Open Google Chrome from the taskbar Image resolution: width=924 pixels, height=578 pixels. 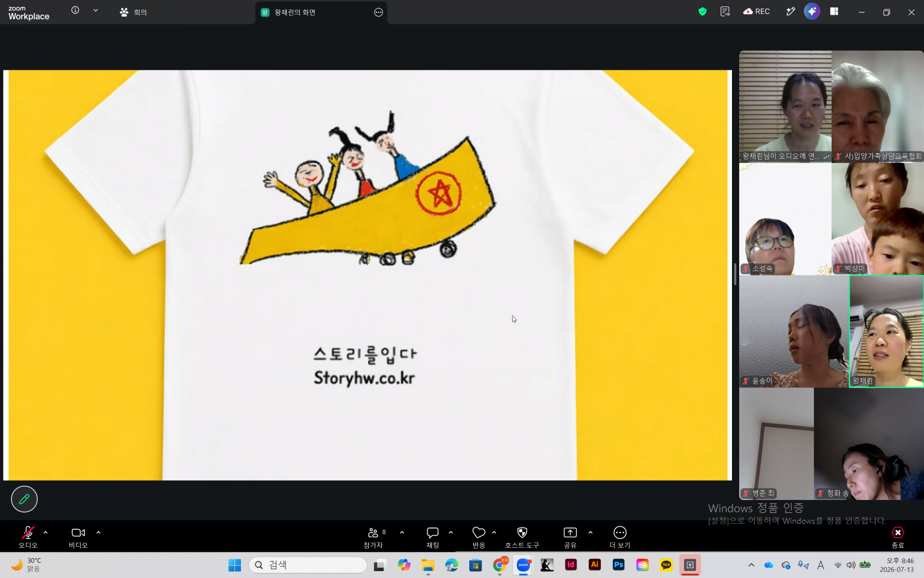[500, 565]
